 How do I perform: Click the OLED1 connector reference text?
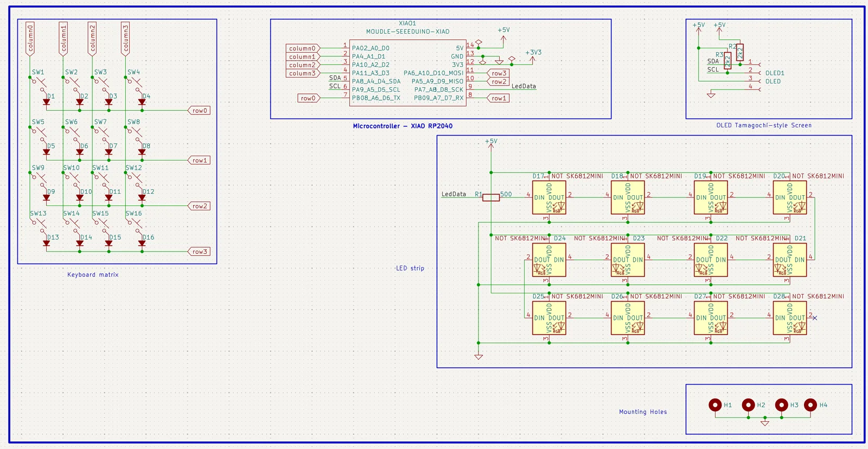coord(775,73)
